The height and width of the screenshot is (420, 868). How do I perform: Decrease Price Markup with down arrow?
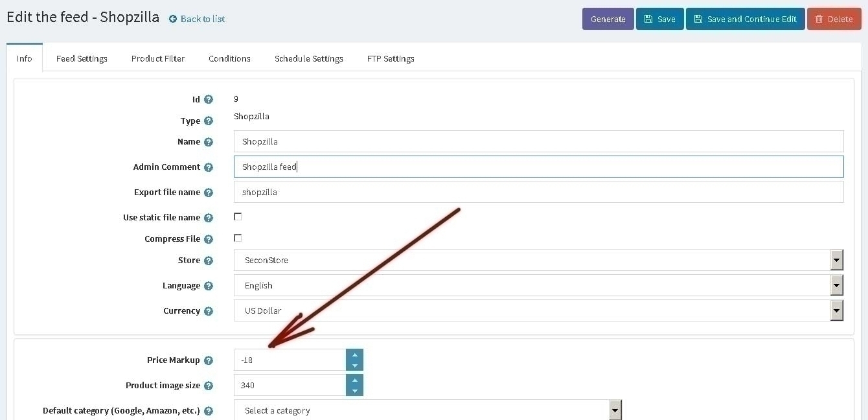354,366
